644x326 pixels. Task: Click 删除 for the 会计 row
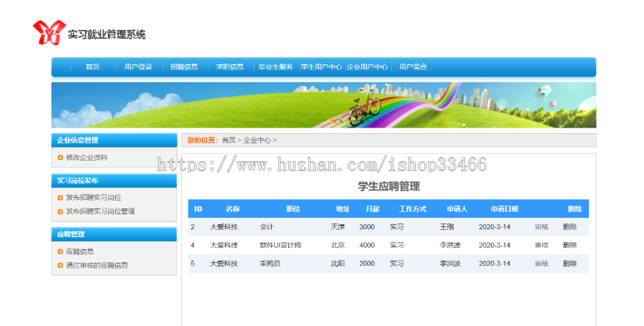click(570, 227)
